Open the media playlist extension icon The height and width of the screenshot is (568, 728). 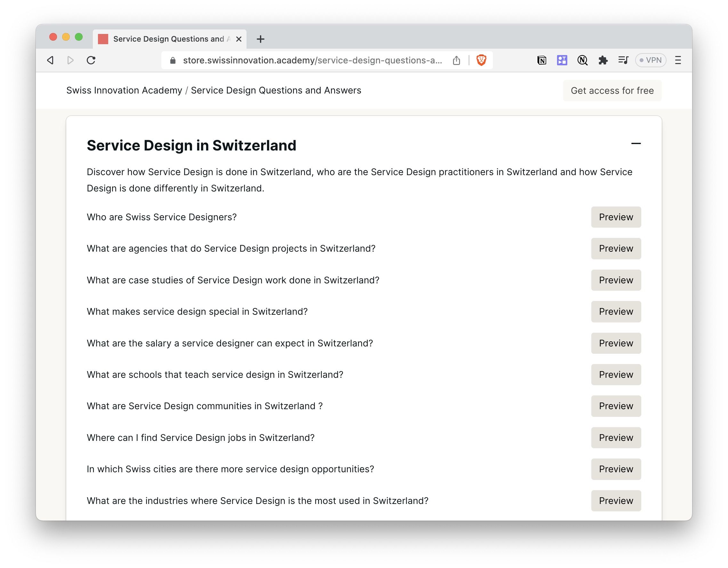click(x=623, y=60)
